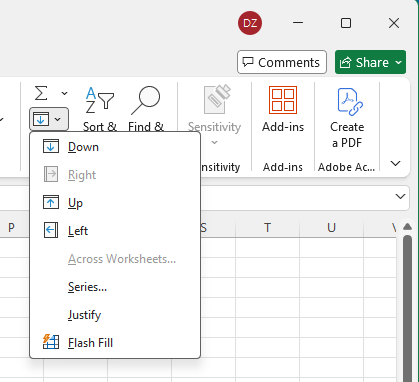Image resolution: width=419 pixels, height=382 pixels.
Task: Open the Series... dialog
Action: (x=115, y=287)
